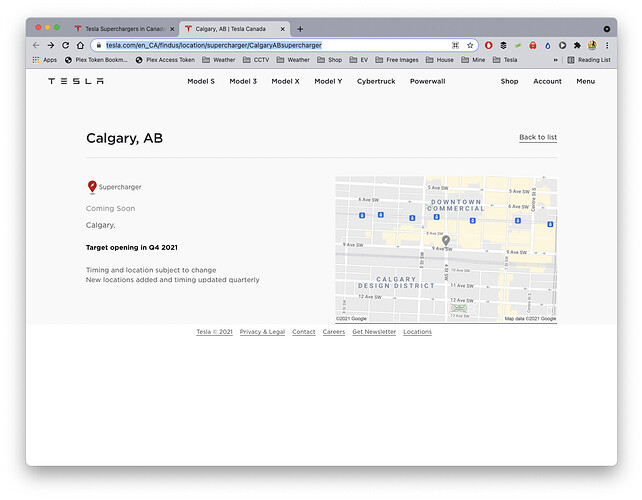Open the Extensions puzzle piece menu
The width and height of the screenshot is (642, 500).
[x=577, y=45]
